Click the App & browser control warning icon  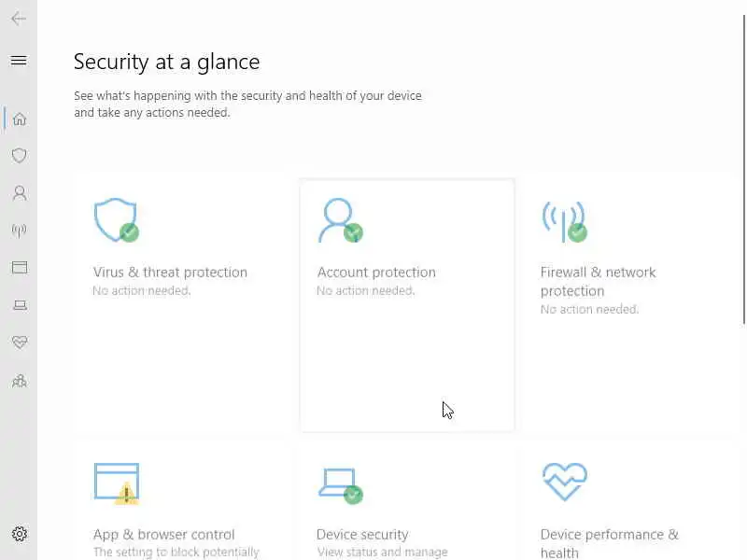pyautogui.click(x=126, y=493)
